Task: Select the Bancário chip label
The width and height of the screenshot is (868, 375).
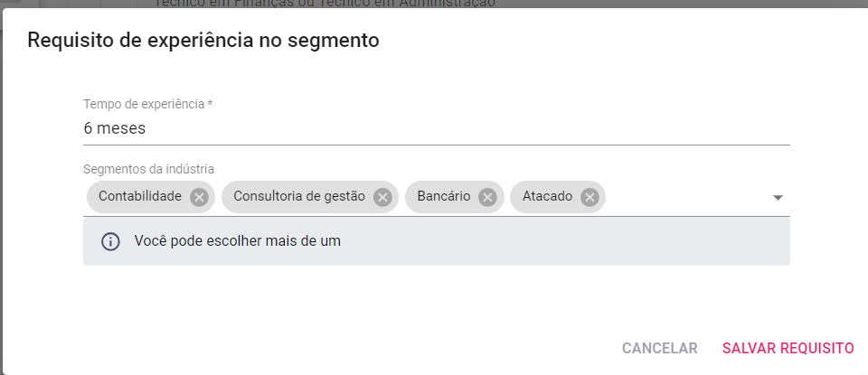Action: click(444, 196)
